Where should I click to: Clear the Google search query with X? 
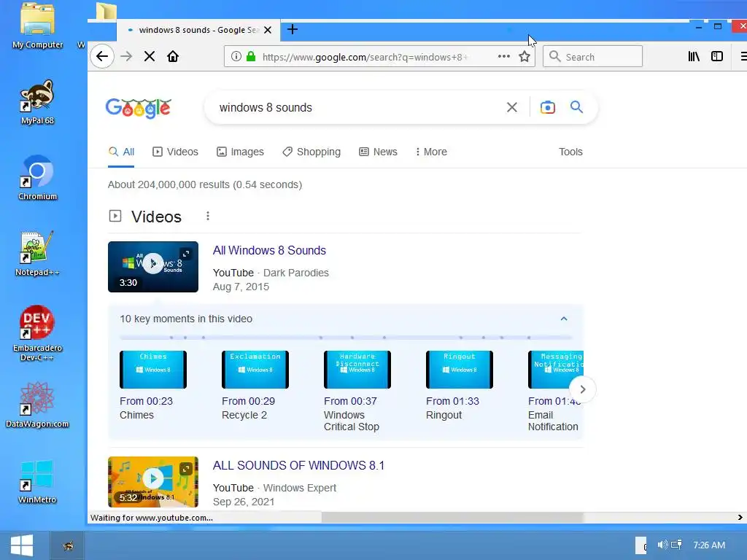pos(512,107)
